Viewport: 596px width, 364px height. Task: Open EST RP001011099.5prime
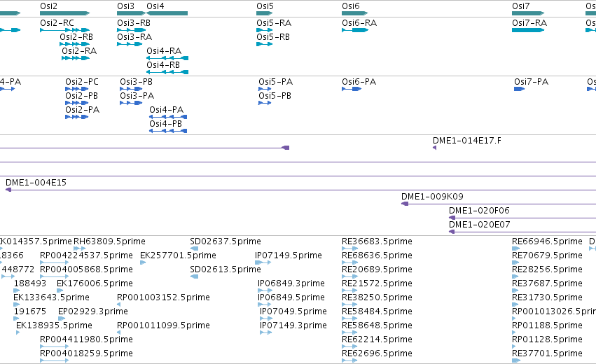click(163, 325)
